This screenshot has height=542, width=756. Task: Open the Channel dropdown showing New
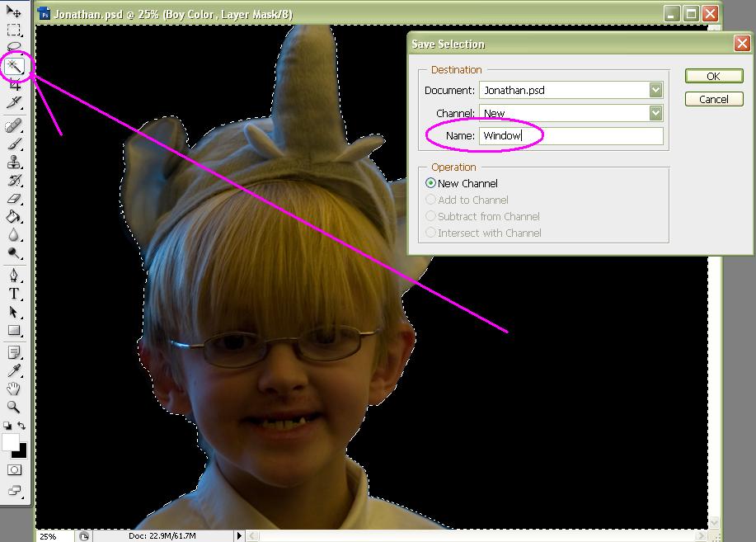click(x=571, y=113)
